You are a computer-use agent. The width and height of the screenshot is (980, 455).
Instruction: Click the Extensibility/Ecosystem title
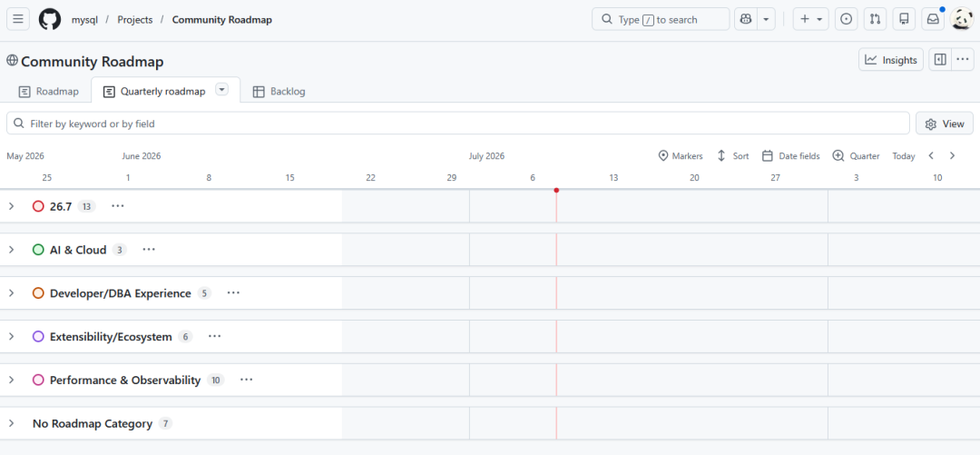111,337
